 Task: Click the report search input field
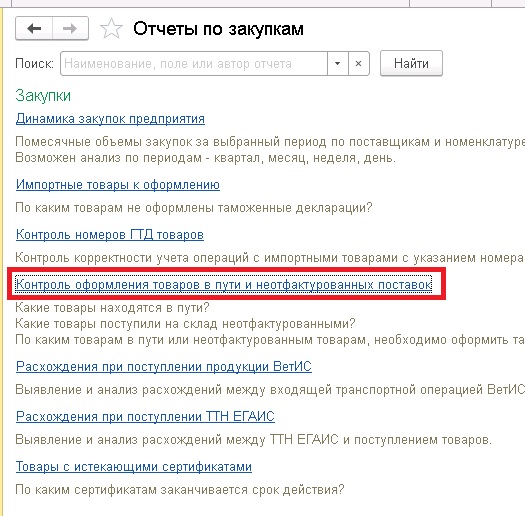[194, 63]
